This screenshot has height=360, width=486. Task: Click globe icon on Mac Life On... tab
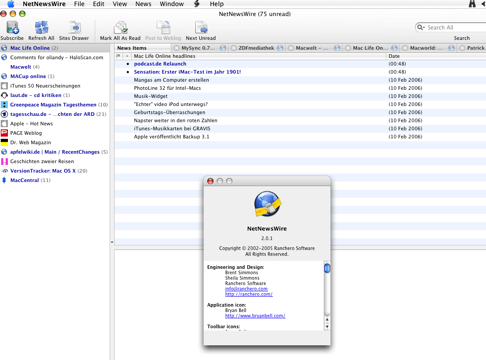point(394,48)
